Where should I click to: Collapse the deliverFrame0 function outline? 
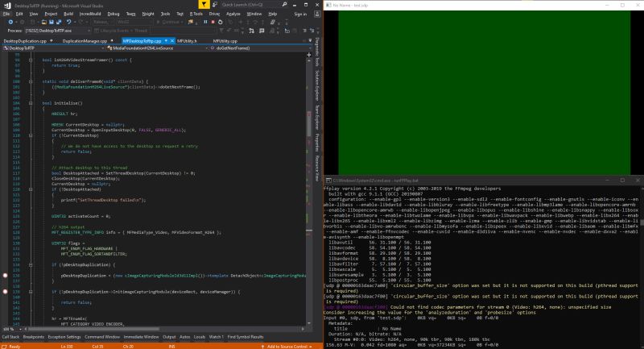click(31, 81)
